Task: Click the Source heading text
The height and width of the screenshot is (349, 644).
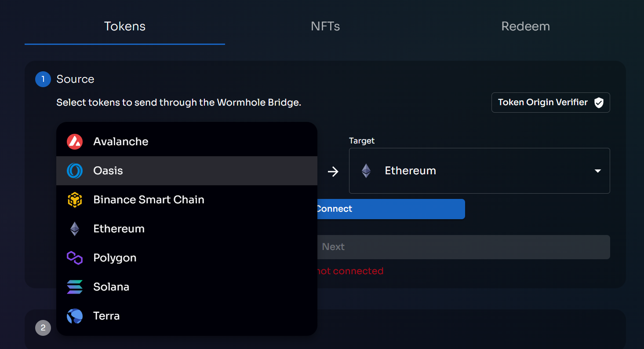Action: (x=75, y=79)
